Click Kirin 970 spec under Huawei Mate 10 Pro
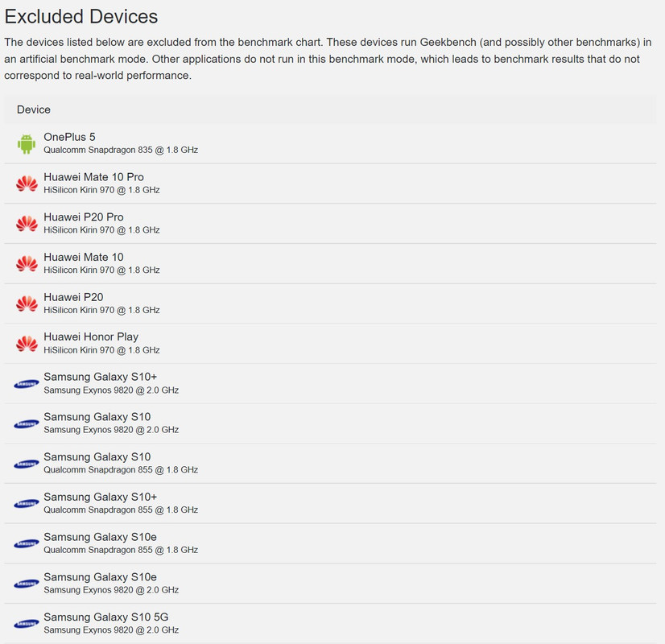 coord(101,190)
